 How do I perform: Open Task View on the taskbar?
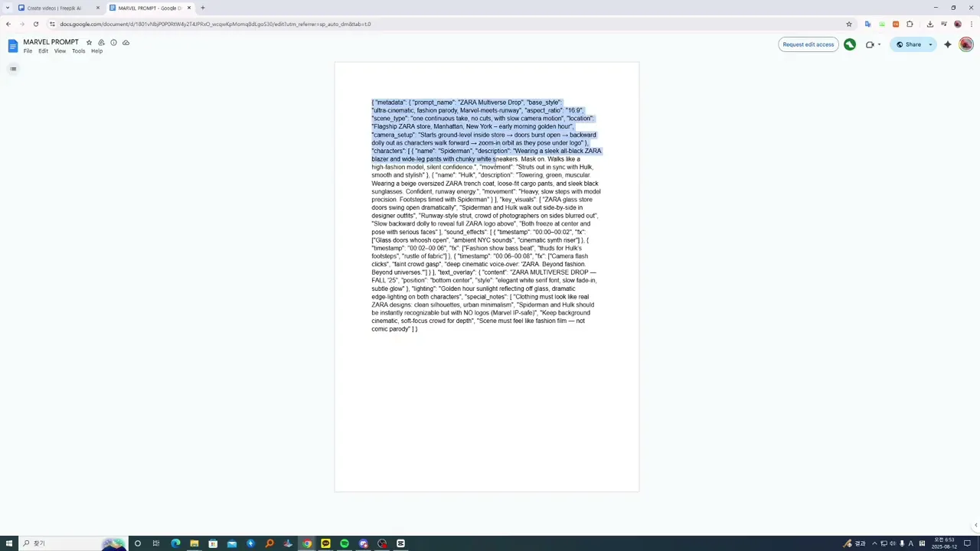[156, 543]
